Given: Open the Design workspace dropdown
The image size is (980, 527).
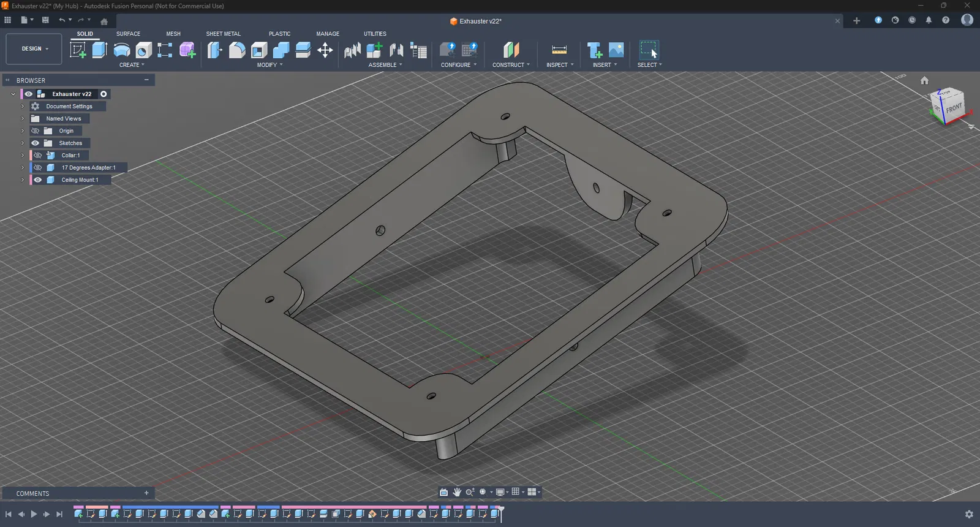Looking at the screenshot, I should tap(34, 49).
